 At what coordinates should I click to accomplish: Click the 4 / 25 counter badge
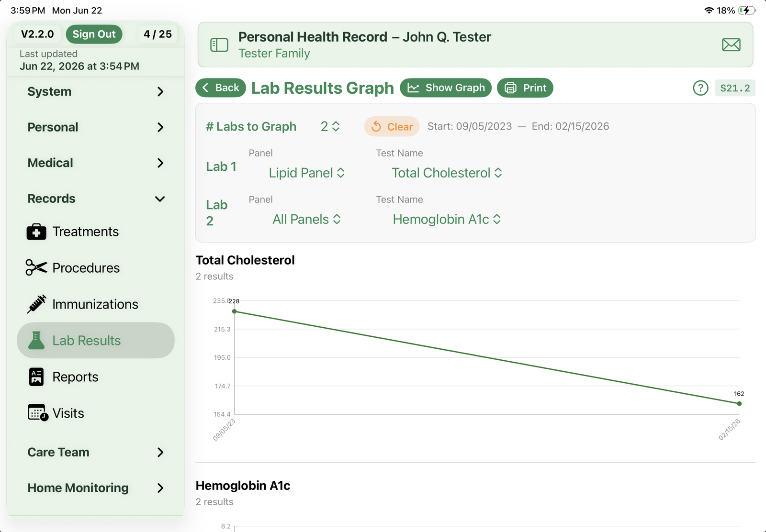pos(158,34)
